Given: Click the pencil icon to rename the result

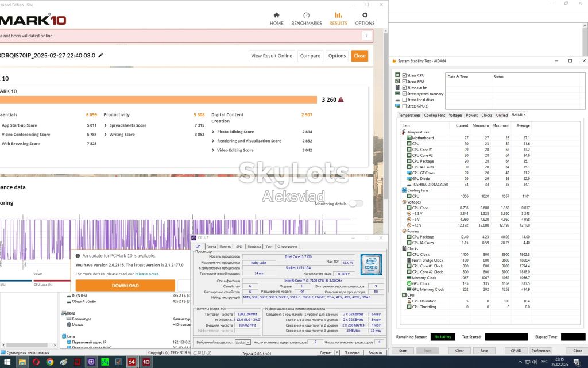Looking at the screenshot, I should coord(100,56).
